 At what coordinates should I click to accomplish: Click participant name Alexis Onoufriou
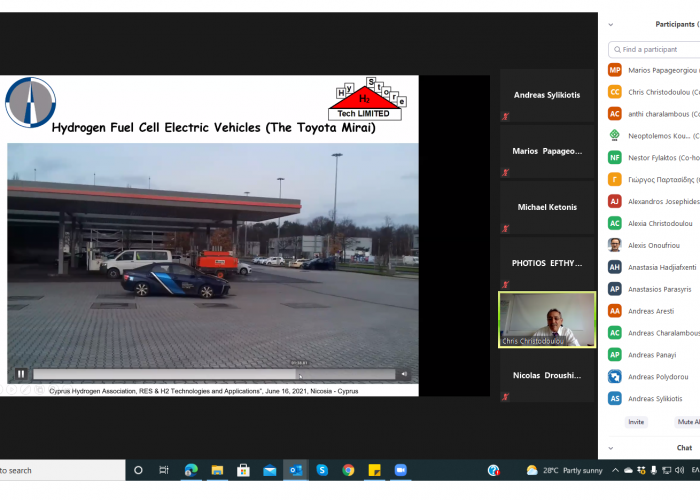pyautogui.click(x=654, y=246)
